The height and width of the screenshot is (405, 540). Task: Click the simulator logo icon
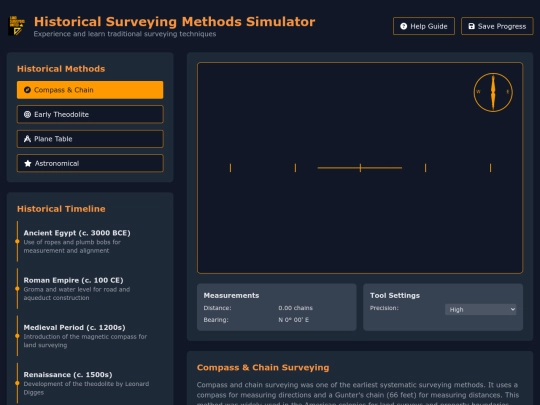point(17,25)
